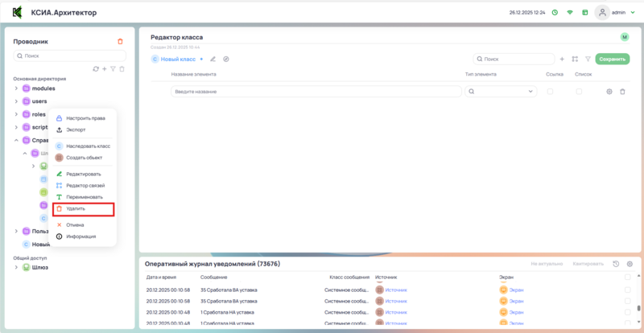Click the pencil icon beside Новый класс
The width and height of the screenshot is (644, 333).
pyautogui.click(x=213, y=59)
